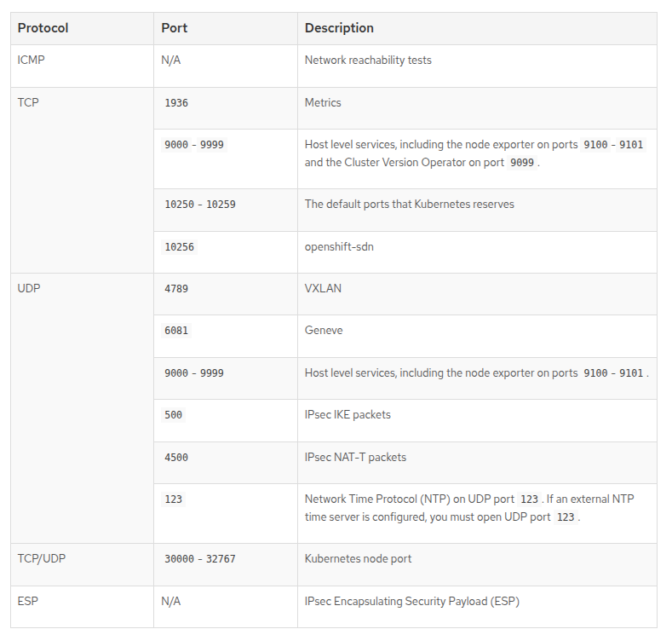672x629 pixels.
Task: Click the Port column header
Action: [x=175, y=28]
